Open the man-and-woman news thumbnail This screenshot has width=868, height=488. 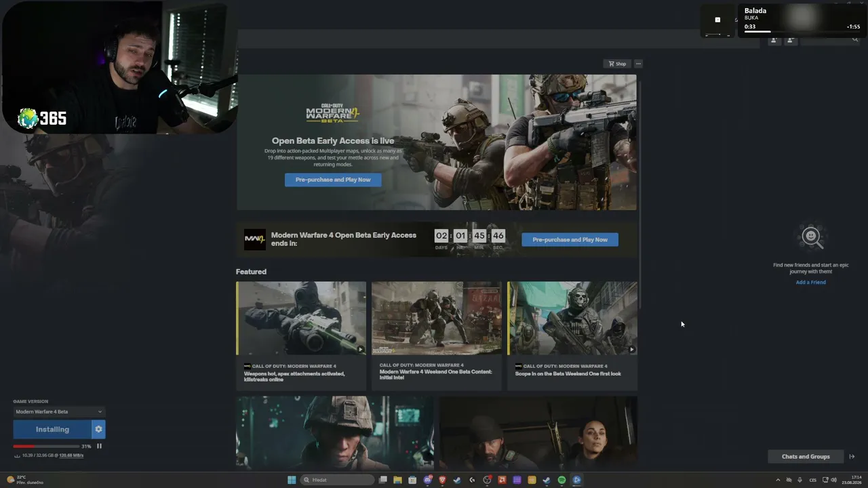pos(538,432)
